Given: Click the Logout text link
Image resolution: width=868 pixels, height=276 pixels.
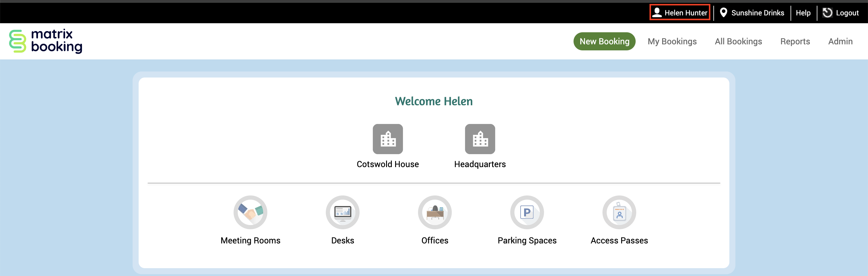Looking at the screenshot, I should click(847, 13).
